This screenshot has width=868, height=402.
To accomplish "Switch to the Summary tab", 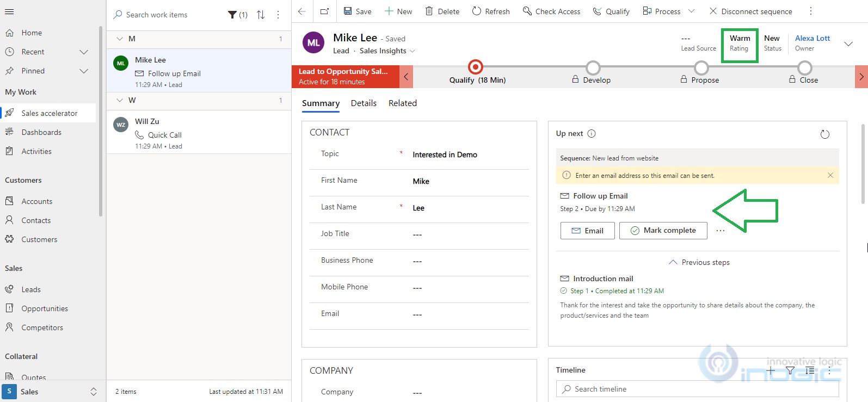I will tap(321, 103).
